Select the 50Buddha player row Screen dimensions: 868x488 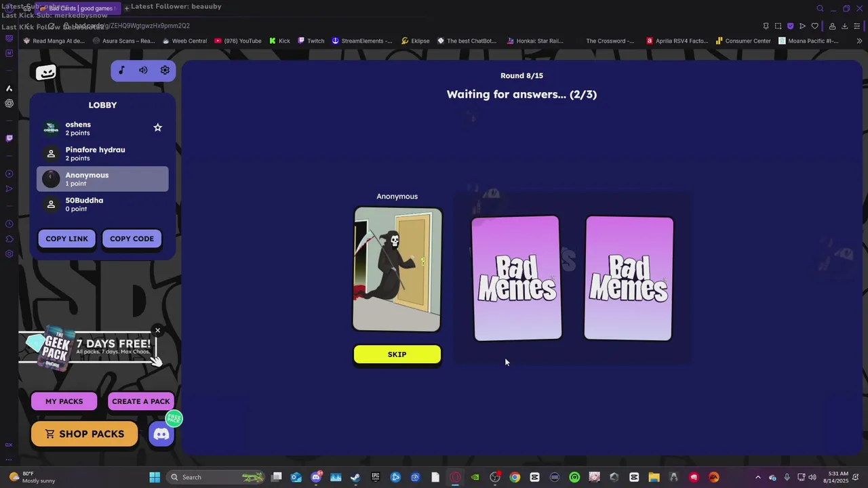click(x=102, y=204)
